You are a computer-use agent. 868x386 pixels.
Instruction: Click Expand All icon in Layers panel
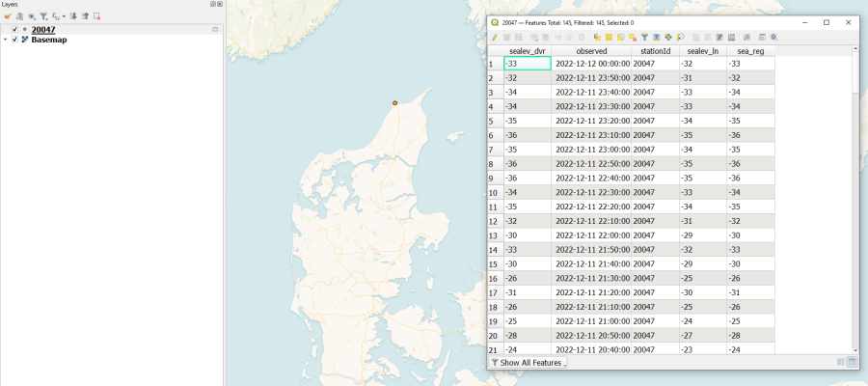(74, 16)
